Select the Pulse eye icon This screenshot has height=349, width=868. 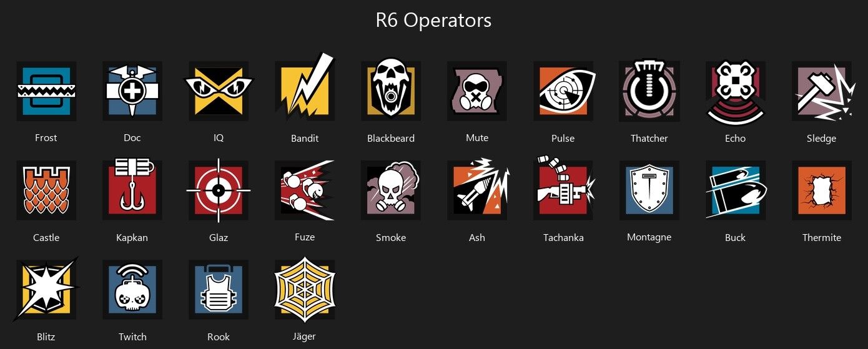pos(563,91)
